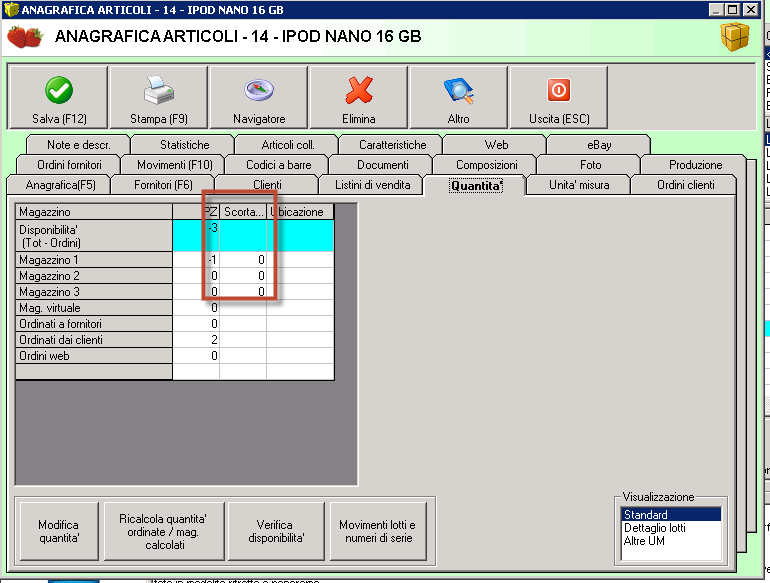The height and width of the screenshot is (583, 770).
Task: Click the Scorta... column header
Action: 243,212
